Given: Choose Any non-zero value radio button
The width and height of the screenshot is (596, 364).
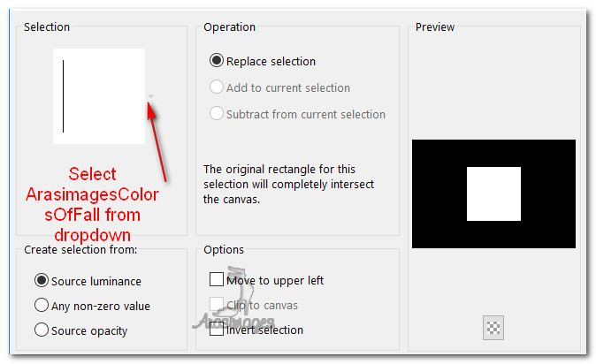Looking at the screenshot, I should pyautogui.click(x=41, y=306).
